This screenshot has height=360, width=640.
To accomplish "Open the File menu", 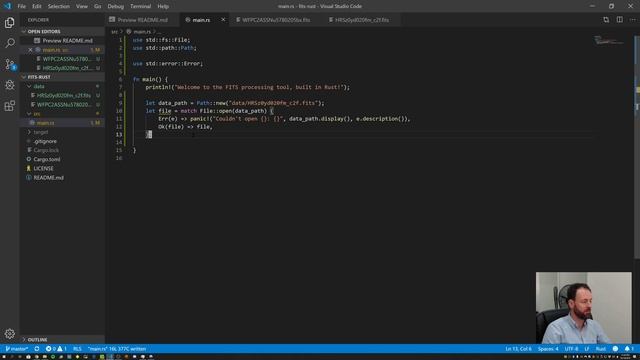I will 22,6.
